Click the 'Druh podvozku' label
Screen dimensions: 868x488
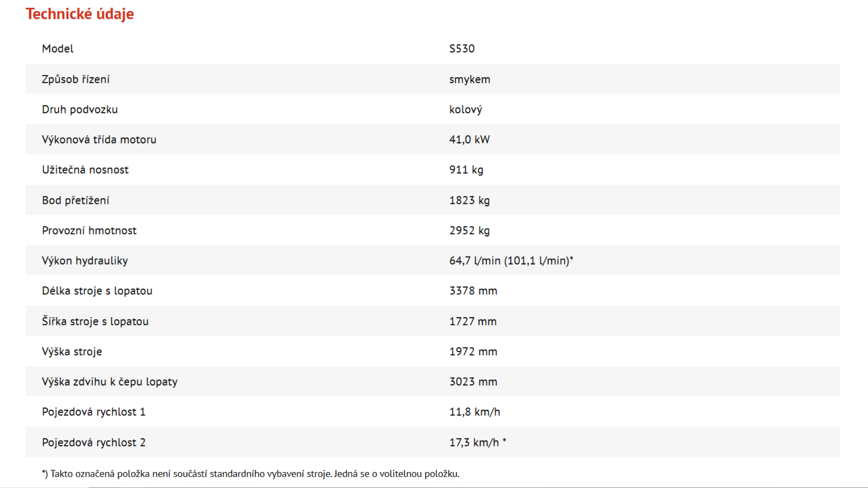[x=80, y=109]
